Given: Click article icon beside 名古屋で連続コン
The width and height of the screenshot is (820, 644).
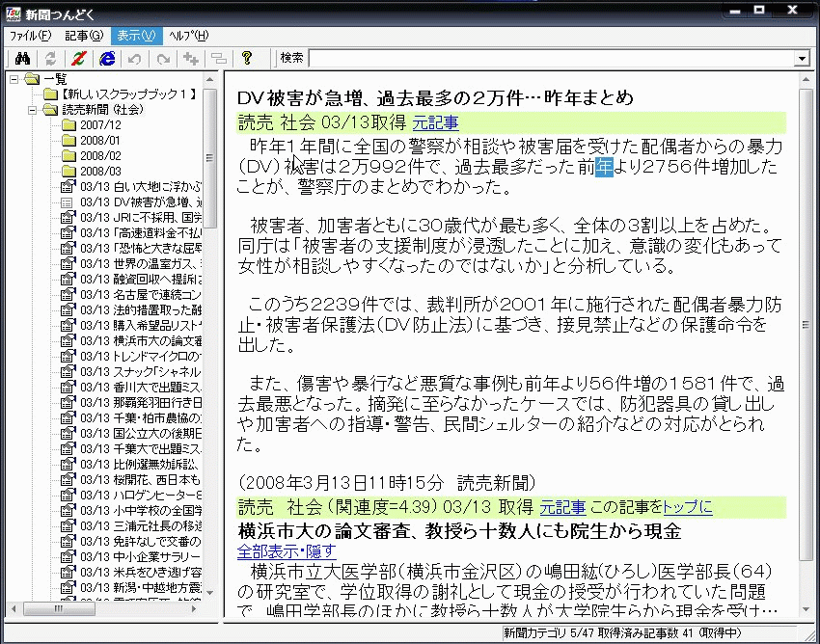Looking at the screenshot, I should [68, 294].
